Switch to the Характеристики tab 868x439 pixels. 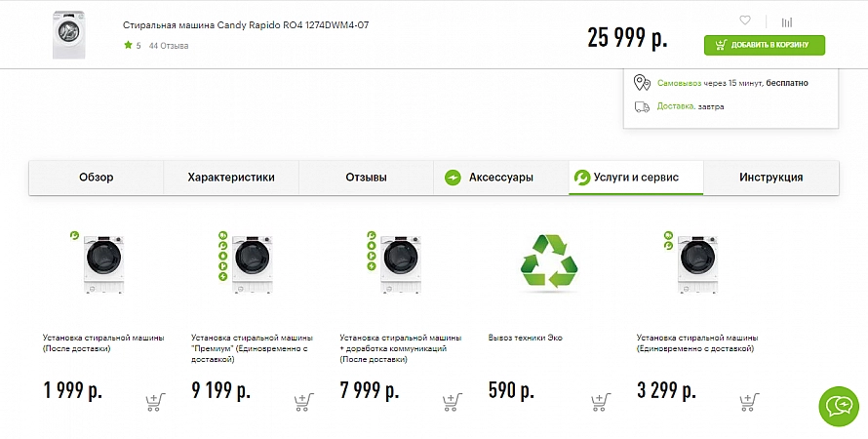tap(231, 178)
